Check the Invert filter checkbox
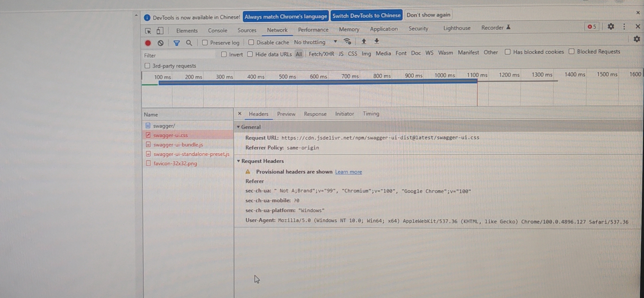Viewport: 644px width, 298px height. click(x=224, y=54)
